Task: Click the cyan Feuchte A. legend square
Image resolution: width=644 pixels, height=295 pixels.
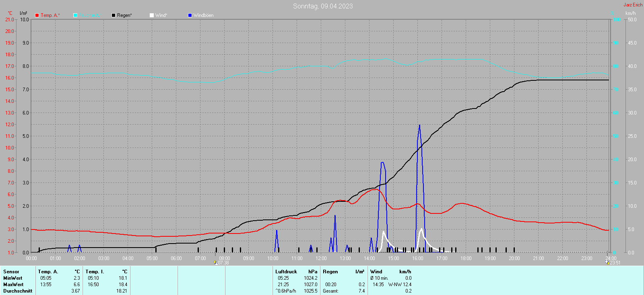Action: (75, 15)
